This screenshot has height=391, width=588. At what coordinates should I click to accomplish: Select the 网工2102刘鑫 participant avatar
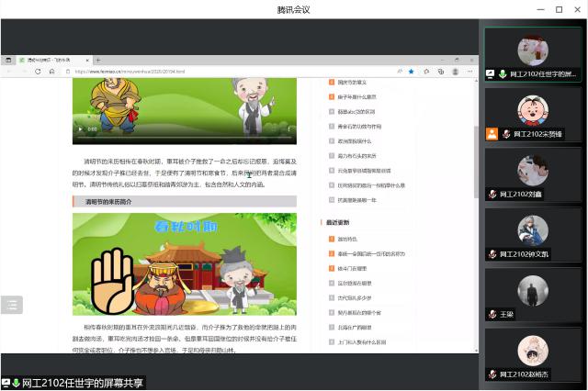[x=533, y=171]
